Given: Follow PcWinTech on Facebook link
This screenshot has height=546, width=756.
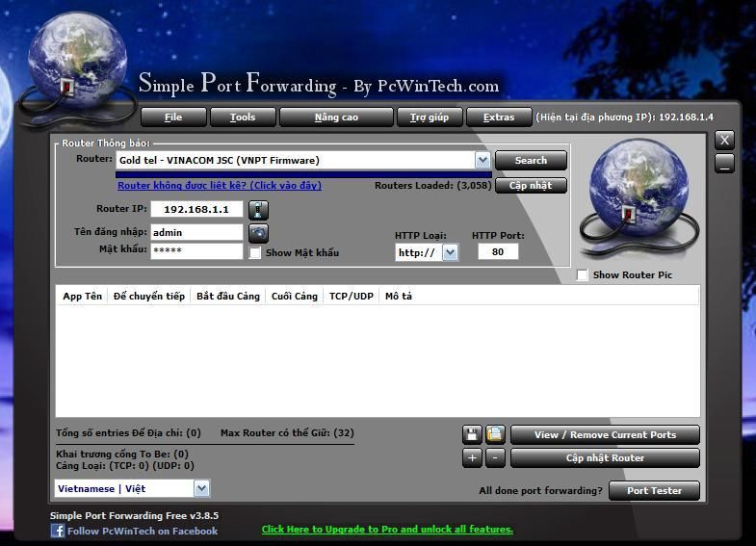Looking at the screenshot, I should 143,531.
